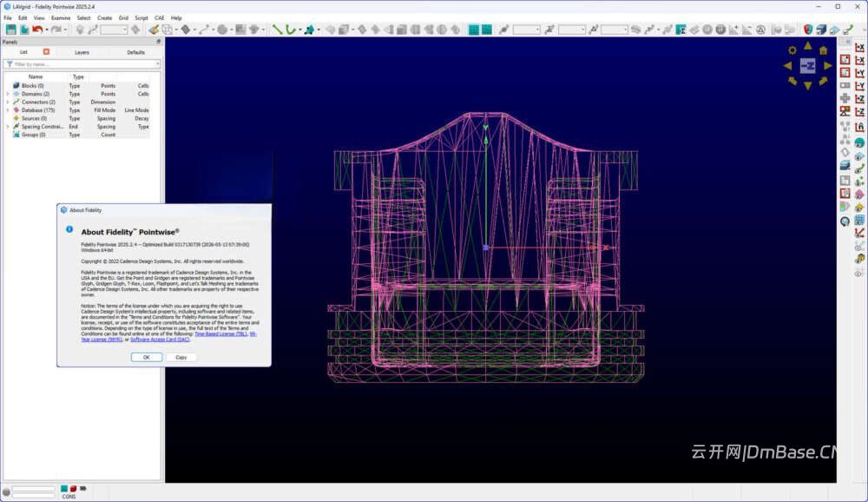Viewport: 868px width, 502px height.
Task: Click the eye visibility icon in right toolbar
Action: 859,274
